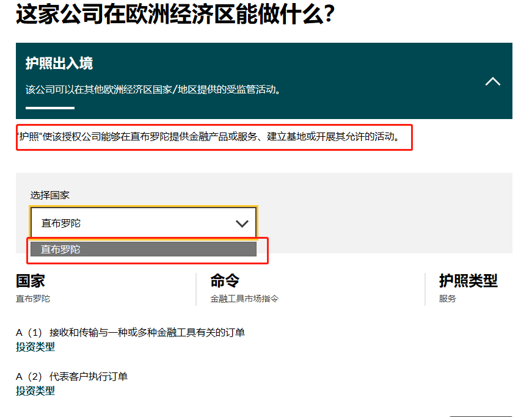Click the A（1）接收和传输 order entry text
This screenshot has height=417, width=532.
click(x=134, y=333)
